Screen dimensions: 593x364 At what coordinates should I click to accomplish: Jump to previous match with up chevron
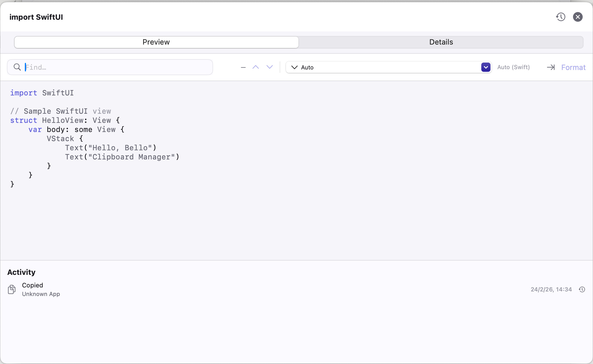pyautogui.click(x=256, y=67)
